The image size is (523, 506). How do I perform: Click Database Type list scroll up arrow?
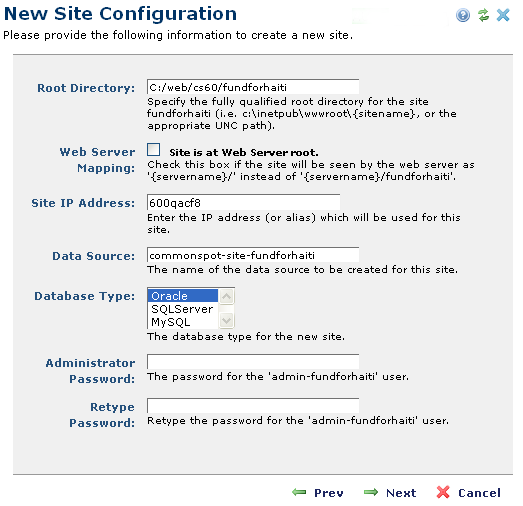[226, 296]
